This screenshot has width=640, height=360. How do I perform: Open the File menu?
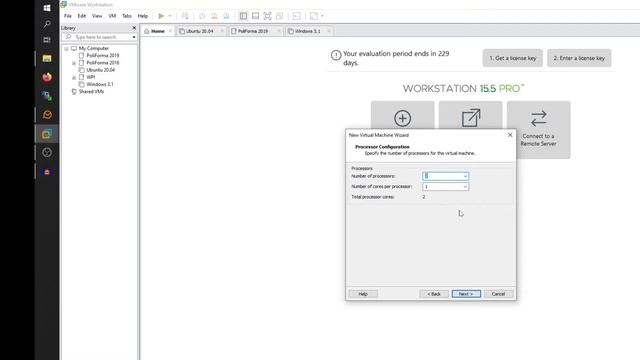click(x=68, y=16)
